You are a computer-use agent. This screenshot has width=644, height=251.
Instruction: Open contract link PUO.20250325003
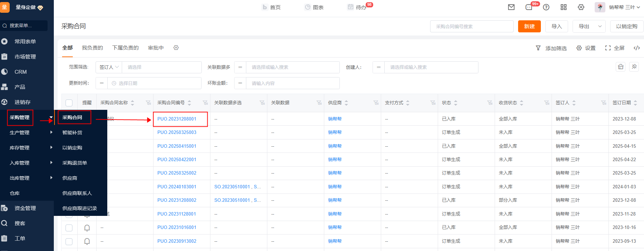tap(177, 132)
